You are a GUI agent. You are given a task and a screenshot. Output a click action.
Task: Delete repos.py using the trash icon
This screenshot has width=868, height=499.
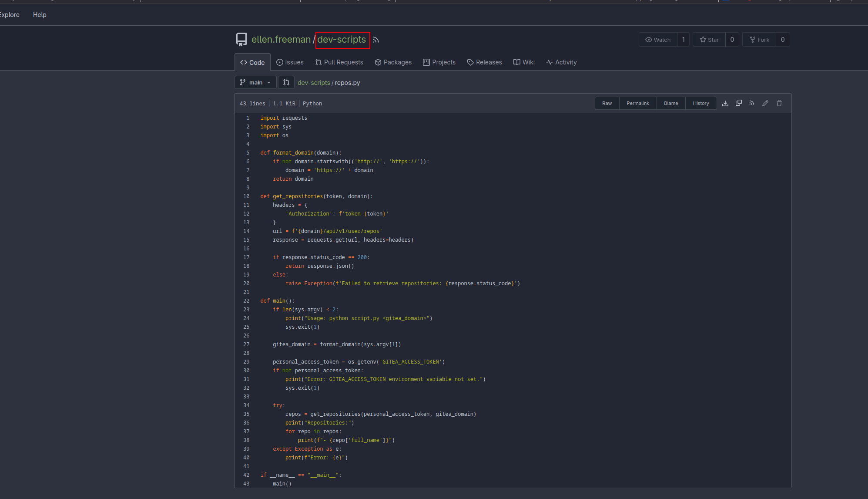[x=779, y=103]
